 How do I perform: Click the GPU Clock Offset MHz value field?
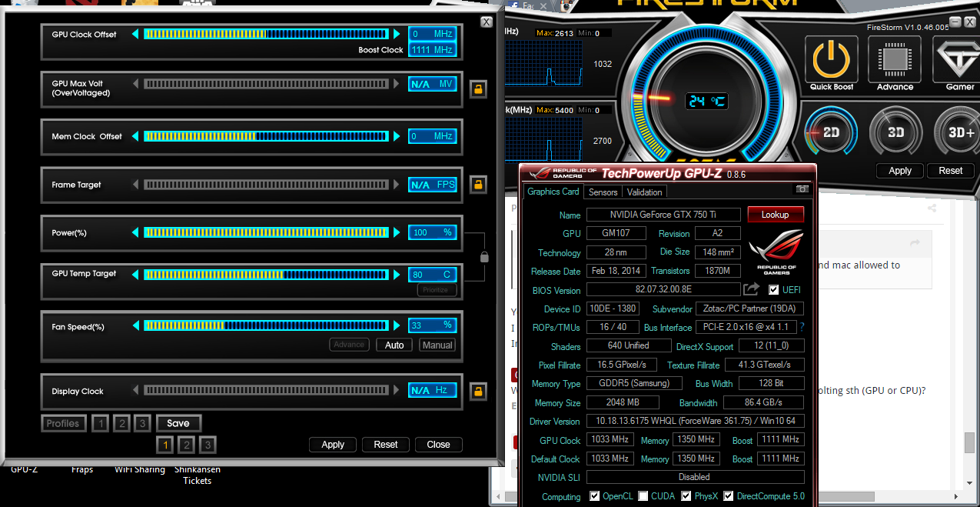(x=433, y=34)
